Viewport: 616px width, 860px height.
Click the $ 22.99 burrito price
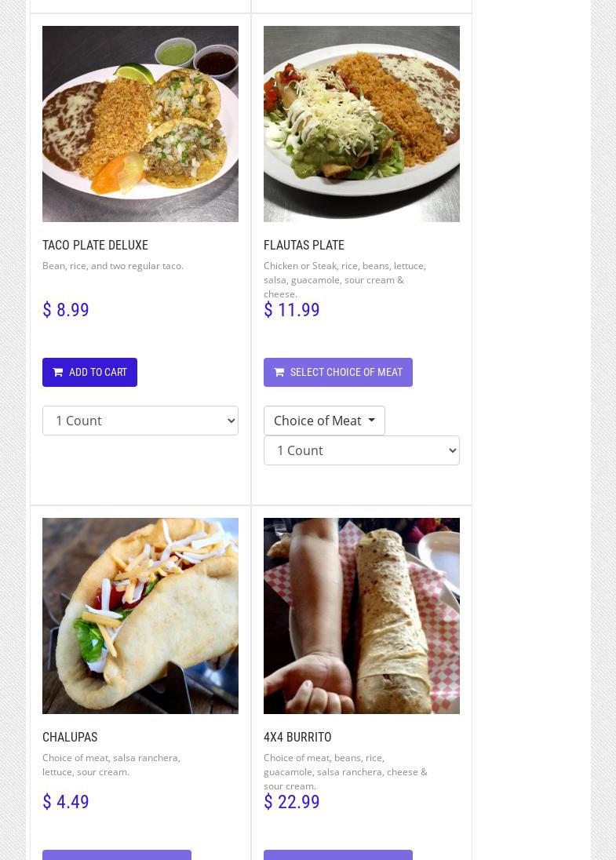292,802
